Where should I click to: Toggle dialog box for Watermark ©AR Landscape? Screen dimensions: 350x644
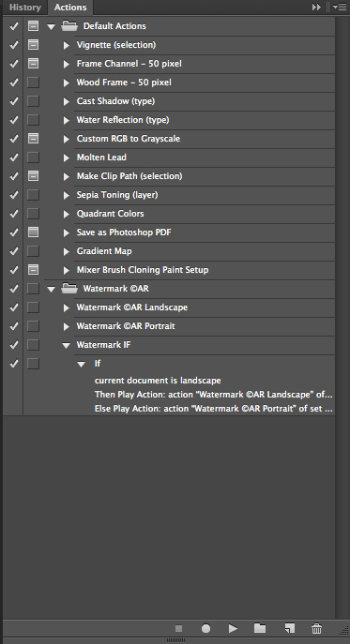pyautogui.click(x=34, y=307)
